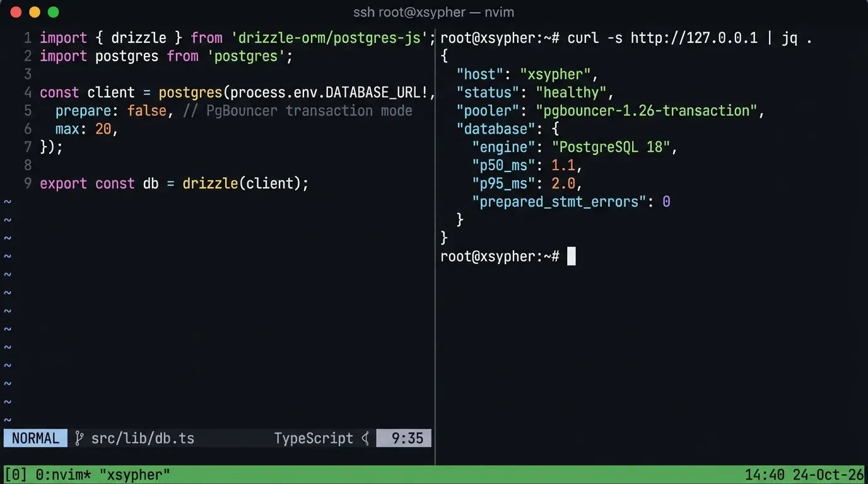Click the p50_ms value 1.1

pos(563,166)
